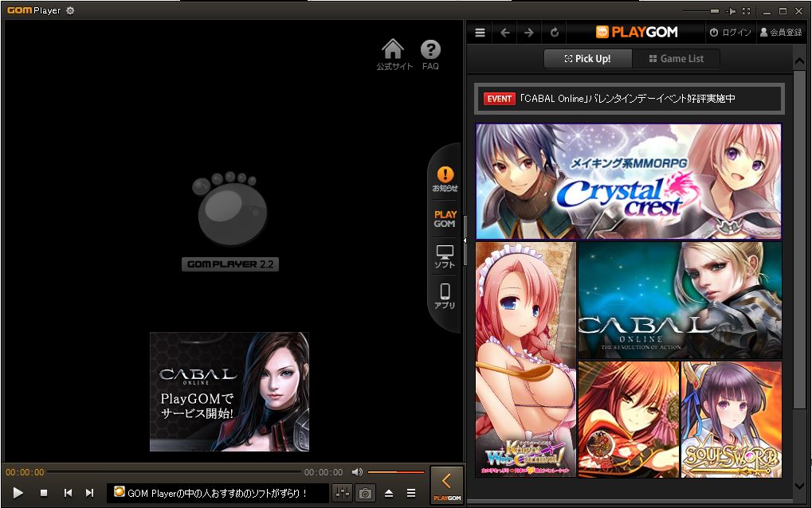Open the 公式サイト home icon
Viewport: 812px width, 508px height.
tap(394, 54)
